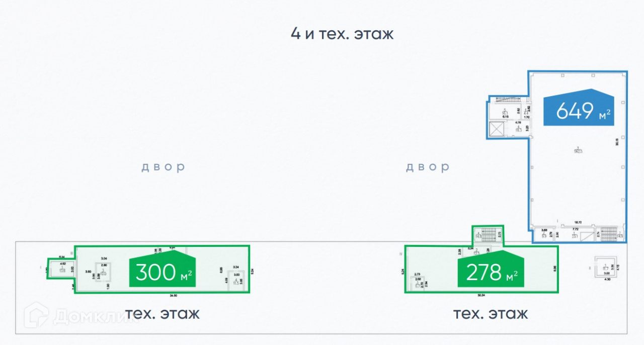Click 'тех. этаж' label under 278 м² block
Screen dimensions: 644x345
(491, 314)
